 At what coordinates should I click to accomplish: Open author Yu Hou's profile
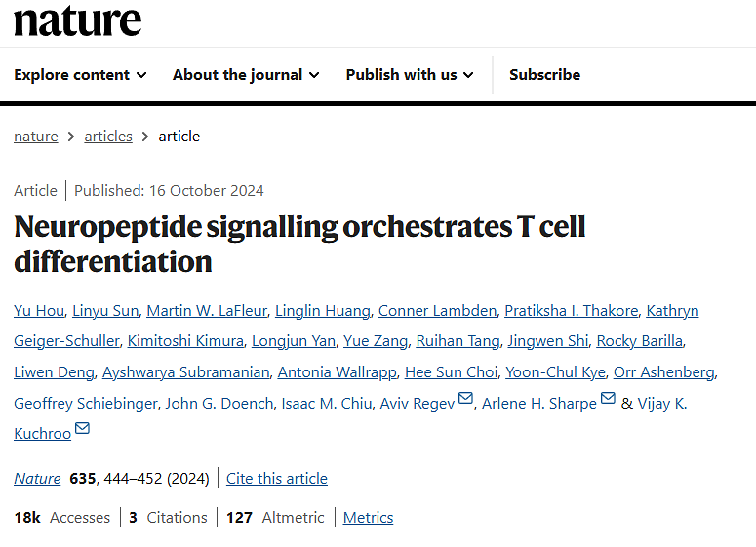point(38,311)
